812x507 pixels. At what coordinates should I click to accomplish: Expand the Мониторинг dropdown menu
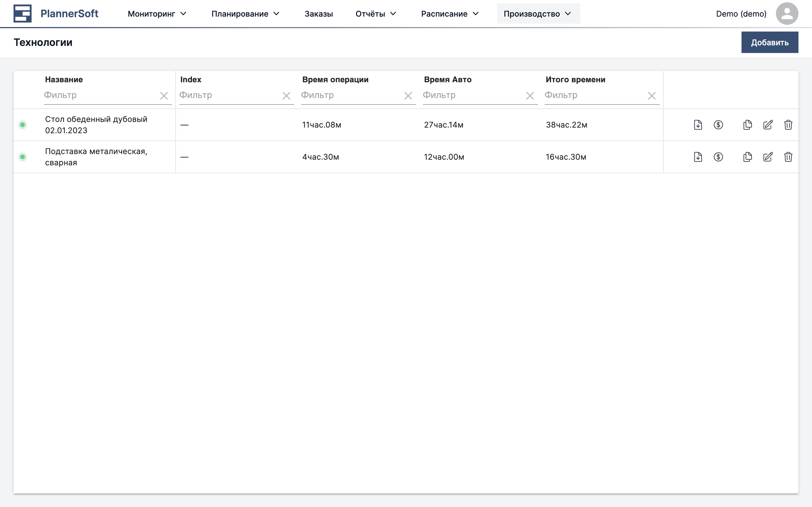[x=157, y=14]
